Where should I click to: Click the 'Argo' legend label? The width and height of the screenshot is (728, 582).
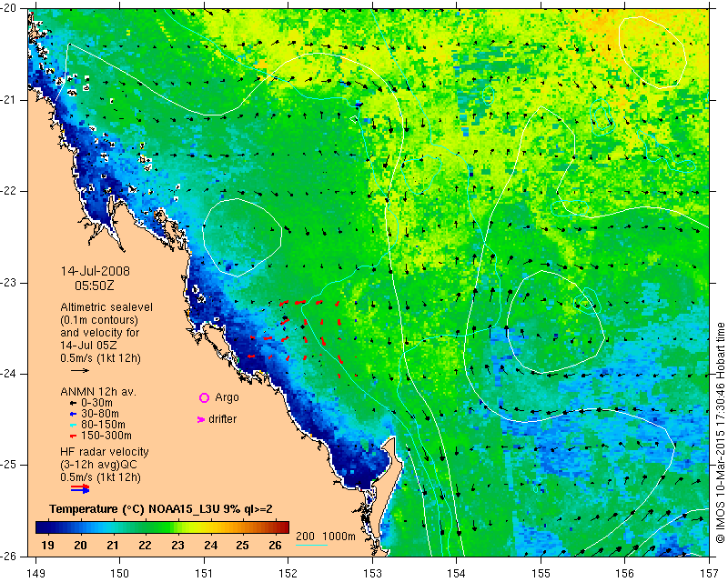point(227,397)
